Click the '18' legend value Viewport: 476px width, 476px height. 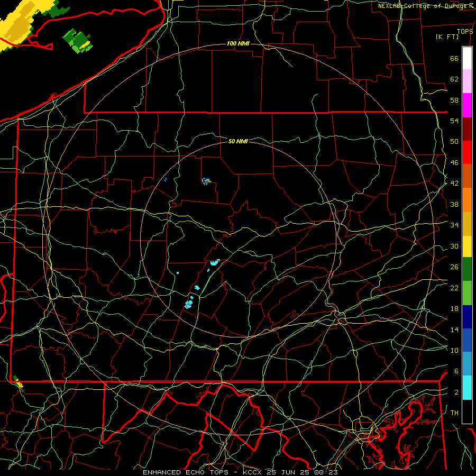[454, 309]
